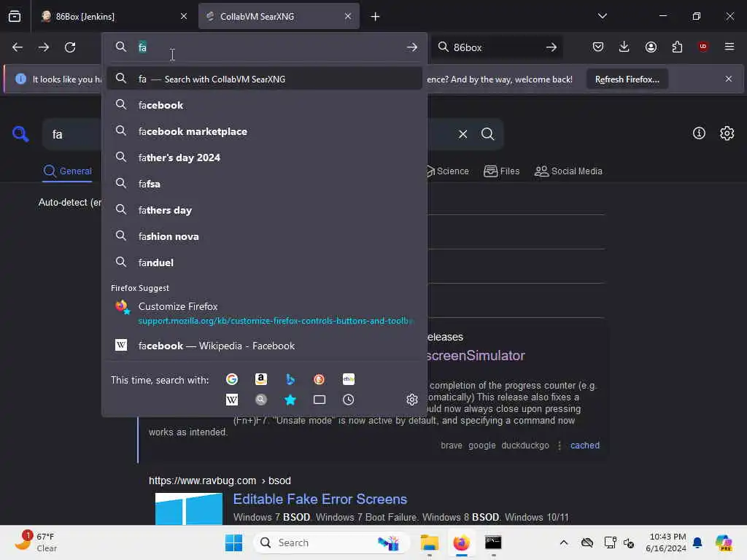
Task: Switch to the Files category
Action: click(x=502, y=171)
